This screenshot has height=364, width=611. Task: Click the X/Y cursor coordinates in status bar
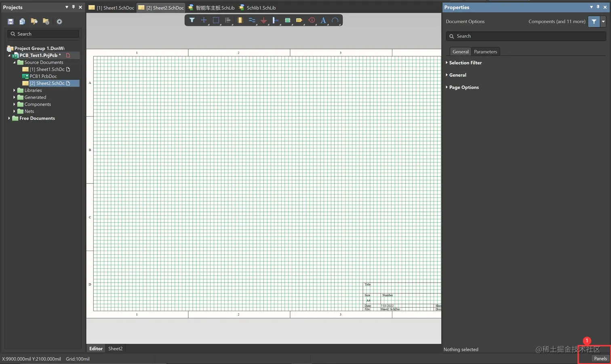32,359
